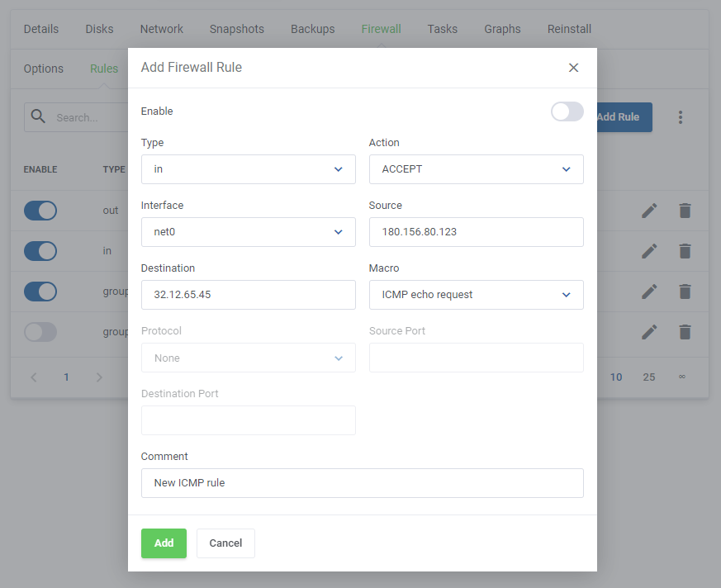Edit the 'in' rule with the pencil icon

pos(649,251)
